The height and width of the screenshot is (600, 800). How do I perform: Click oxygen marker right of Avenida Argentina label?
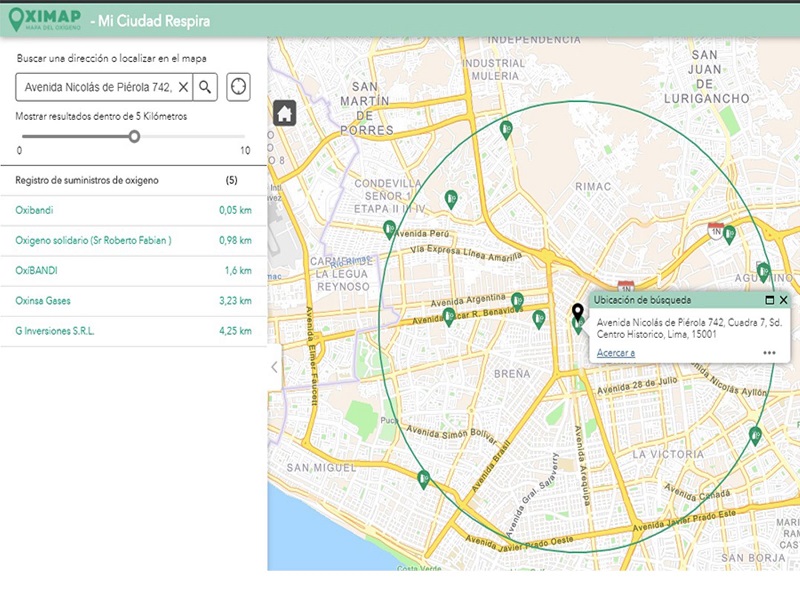[x=517, y=302]
